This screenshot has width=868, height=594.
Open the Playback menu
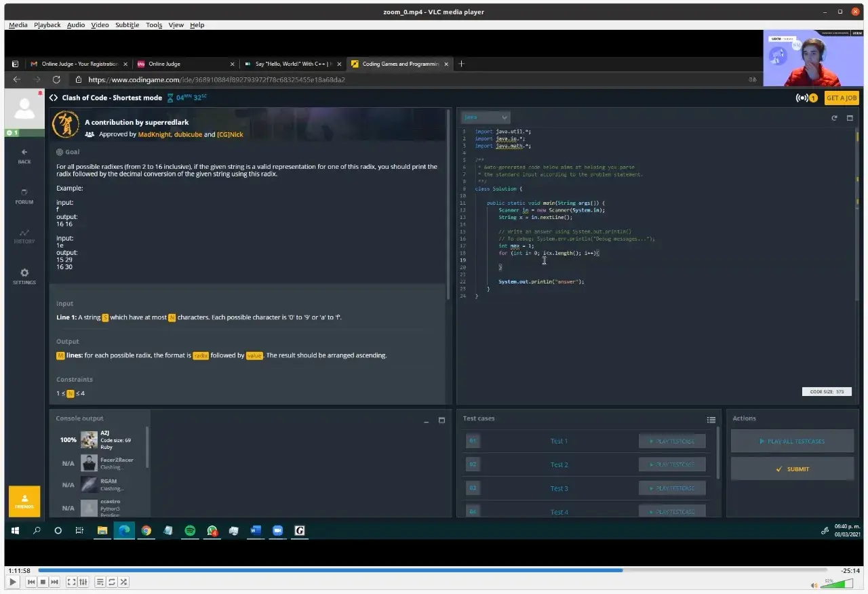coord(47,25)
